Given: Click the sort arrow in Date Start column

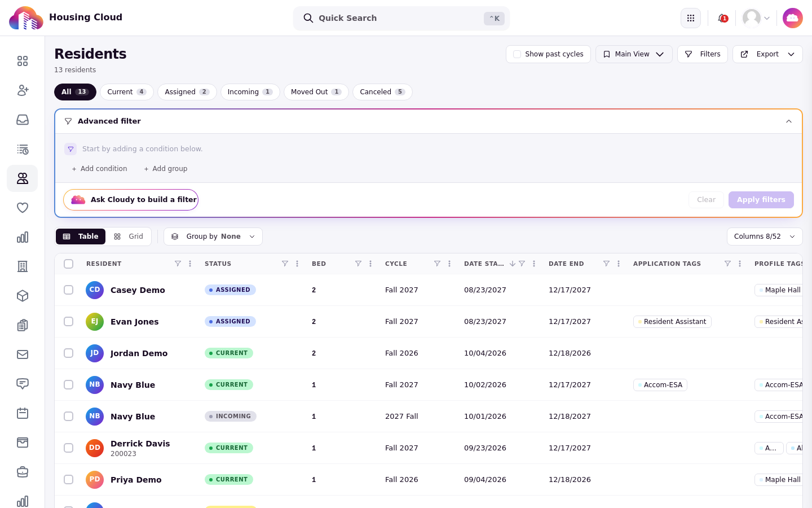Looking at the screenshot, I should 513,264.
